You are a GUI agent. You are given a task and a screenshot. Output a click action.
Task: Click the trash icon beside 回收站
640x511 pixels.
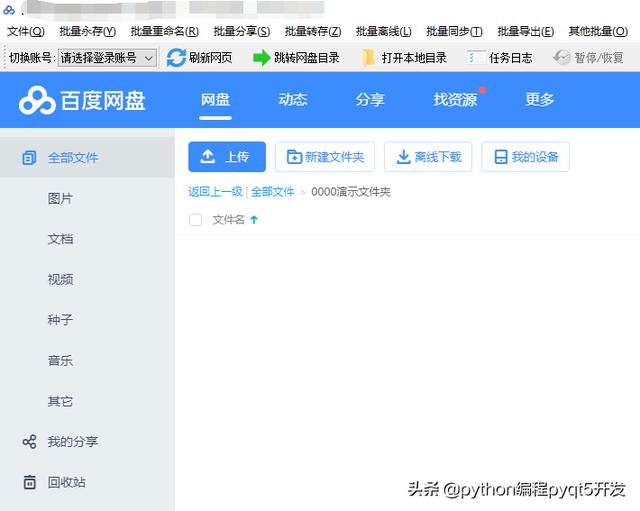29,482
